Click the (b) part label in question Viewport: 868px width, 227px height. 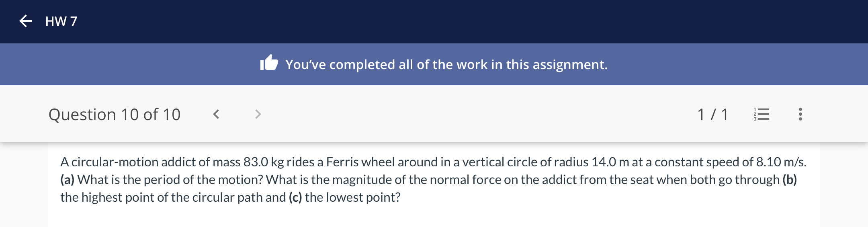point(789,180)
